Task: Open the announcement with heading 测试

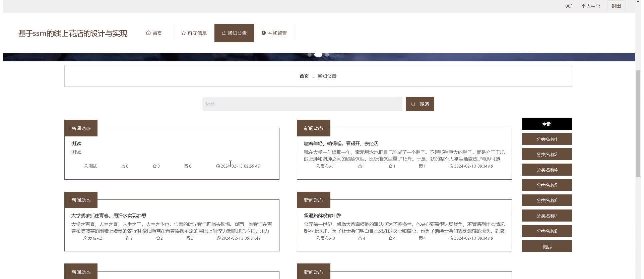Action: [76, 144]
